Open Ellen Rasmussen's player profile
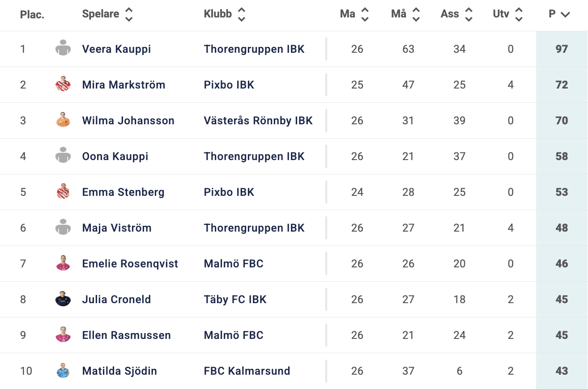The height and width of the screenshot is (389, 588). 126,335
